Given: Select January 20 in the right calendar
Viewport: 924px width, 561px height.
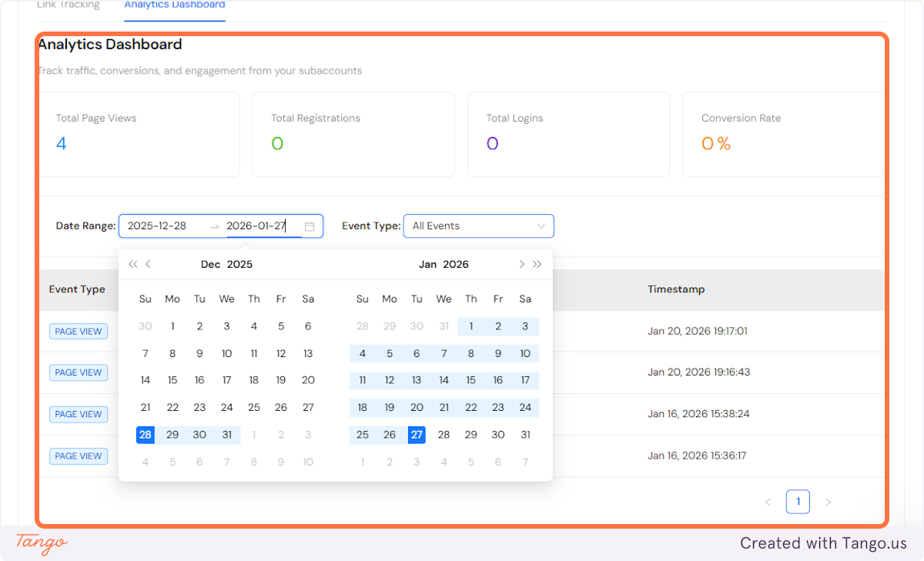Looking at the screenshot, I should coord(417,408).
